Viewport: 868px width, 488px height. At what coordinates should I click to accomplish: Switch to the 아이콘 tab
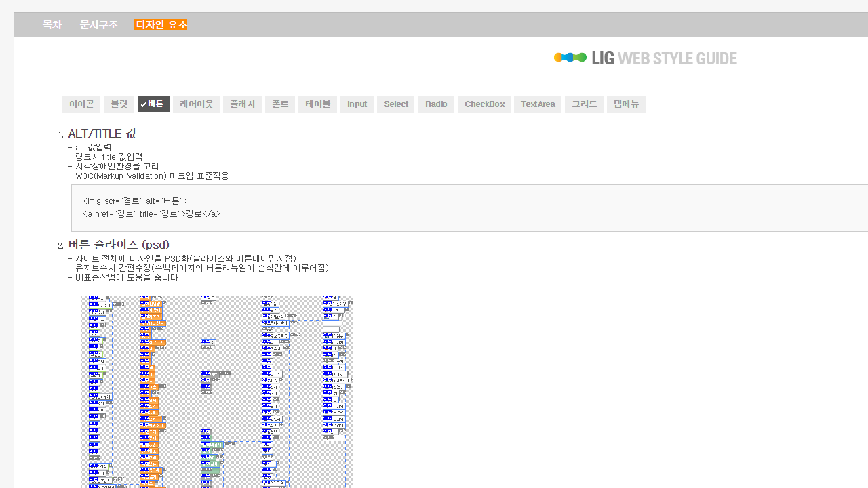point(81,104)
